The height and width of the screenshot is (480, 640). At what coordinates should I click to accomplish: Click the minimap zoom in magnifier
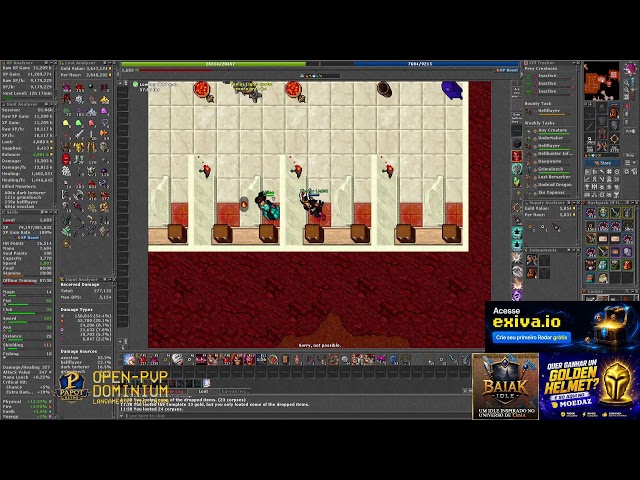click(x=627, y=83)
